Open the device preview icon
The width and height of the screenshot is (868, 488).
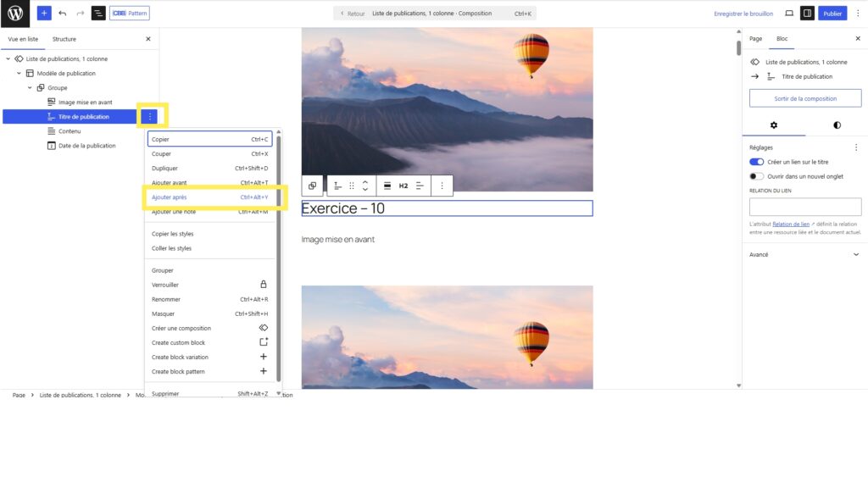[789, 14]
